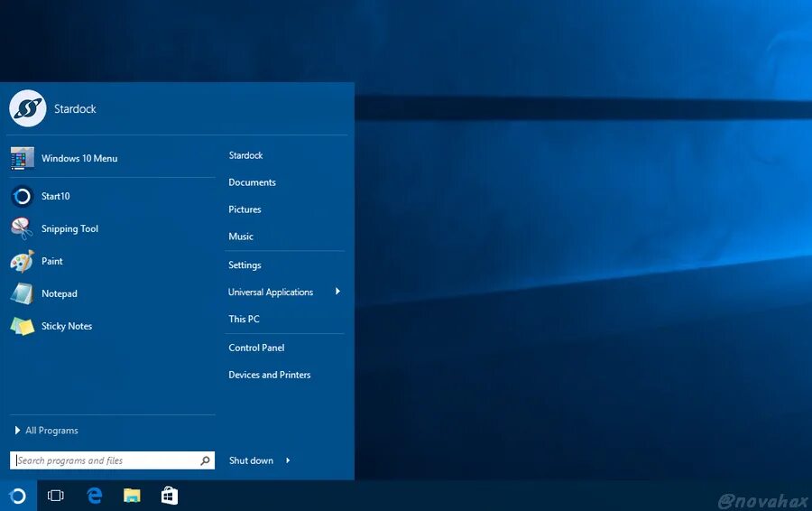Click the Shut down button
Screen dimensions: 812x511
pos(251,460)
